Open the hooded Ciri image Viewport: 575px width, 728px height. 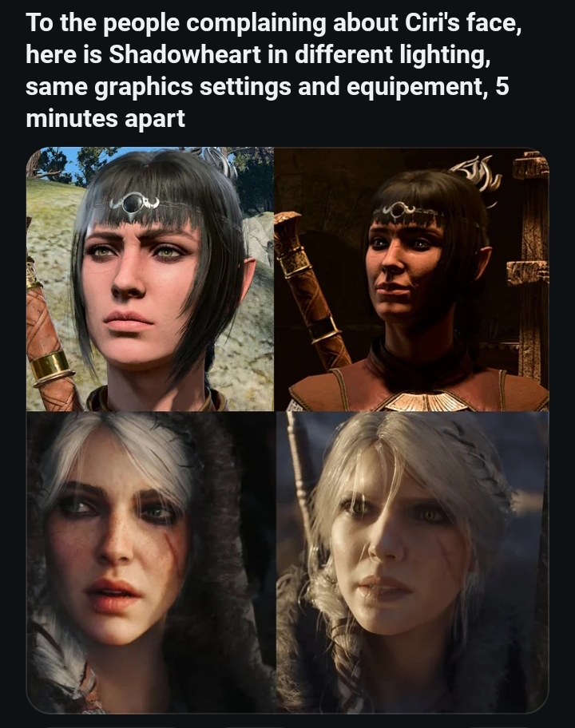pos(151,562)
